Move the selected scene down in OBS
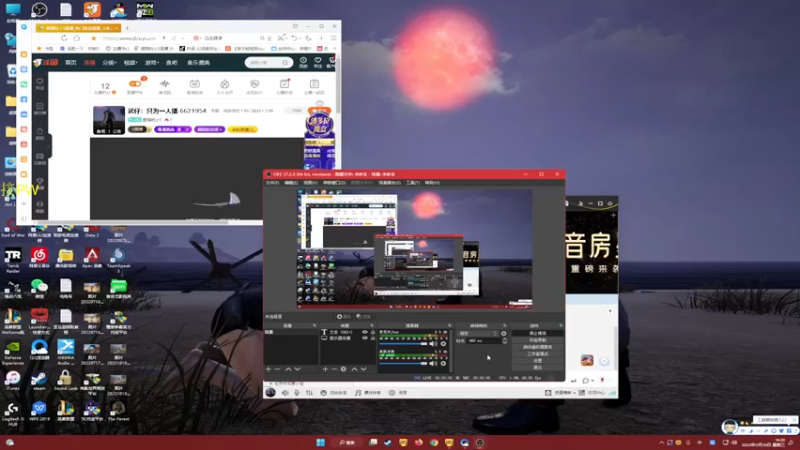 [297, 369]
